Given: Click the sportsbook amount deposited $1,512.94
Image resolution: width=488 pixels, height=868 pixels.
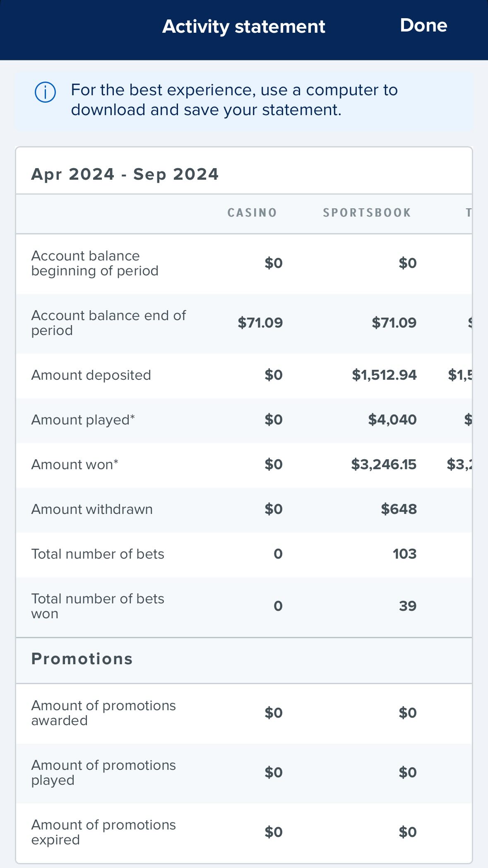Looking at the screenshot, I should coord(384,375).
